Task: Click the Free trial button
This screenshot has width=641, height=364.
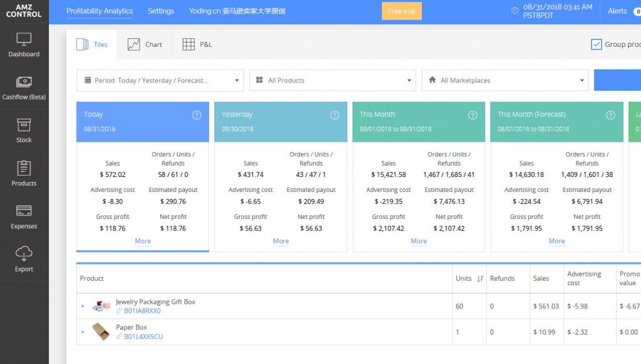Action: click(x=401, y=11)
